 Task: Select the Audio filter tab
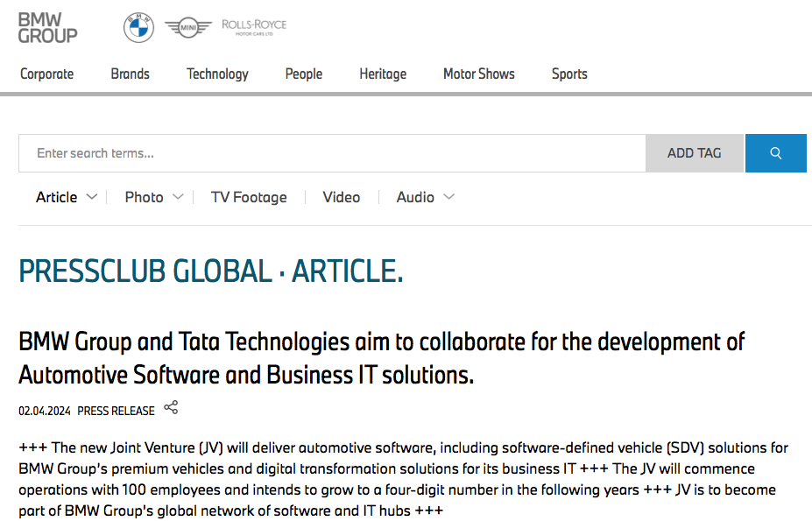click(x=415, y=197)
